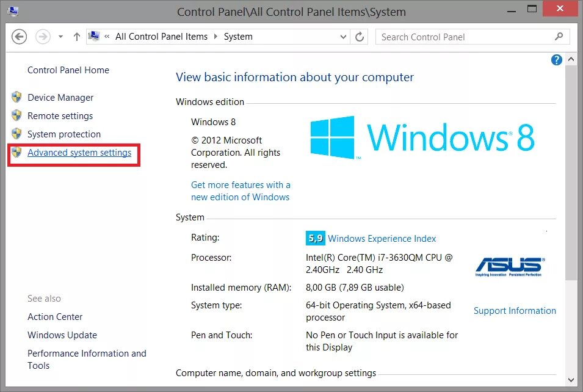Click the ASUS logo
Screen dimensions: 583x392
510,267
